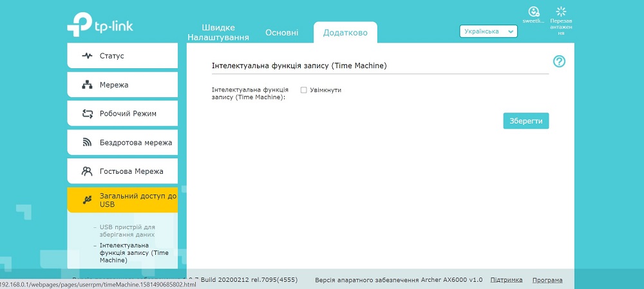Click the Робочий Режим arrows icon
Screen dimensions: 644x289
[x=88, y=114]
